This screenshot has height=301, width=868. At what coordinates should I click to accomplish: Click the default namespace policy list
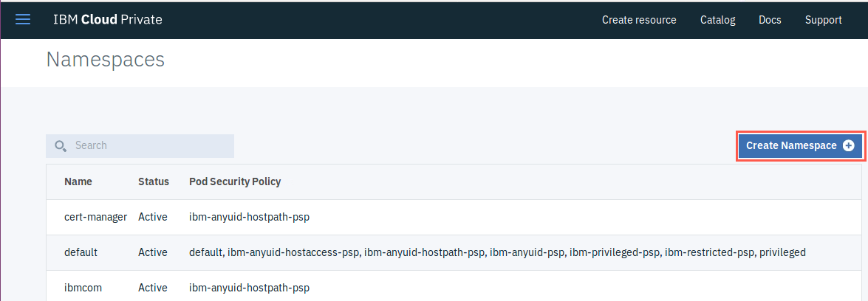click(497, 252)
